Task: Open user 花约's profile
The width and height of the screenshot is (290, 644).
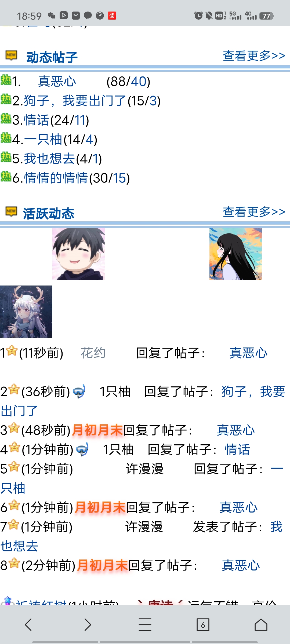Action: (93, 353)
